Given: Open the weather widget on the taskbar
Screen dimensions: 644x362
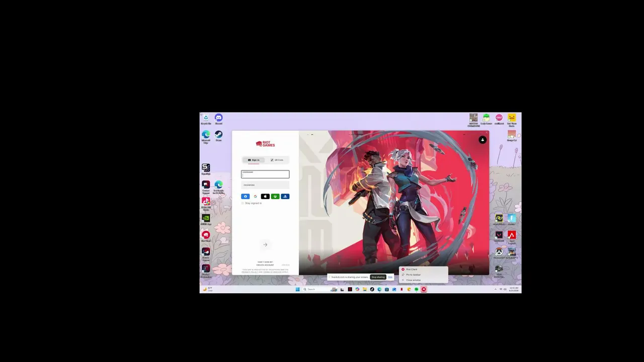Looking at the screenshot, I should coord(207,289).
